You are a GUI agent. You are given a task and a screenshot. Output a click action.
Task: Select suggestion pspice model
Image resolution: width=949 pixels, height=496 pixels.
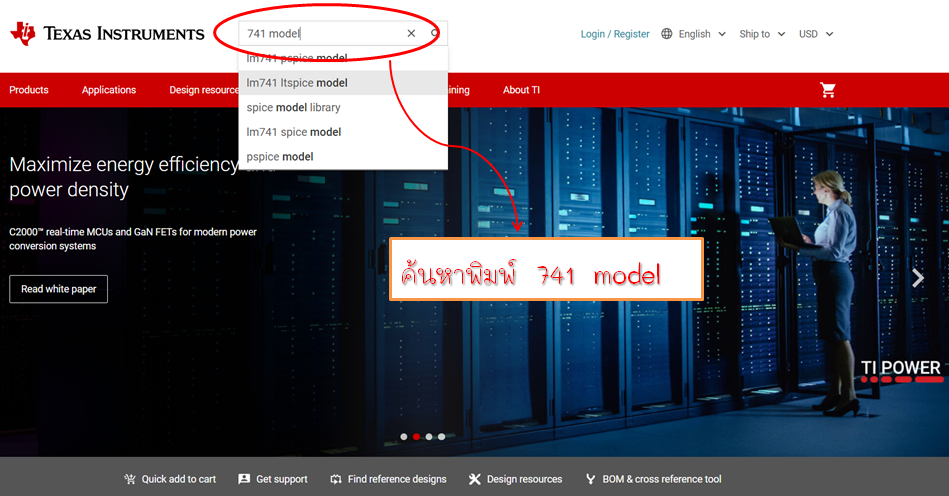tap(343, 157)
